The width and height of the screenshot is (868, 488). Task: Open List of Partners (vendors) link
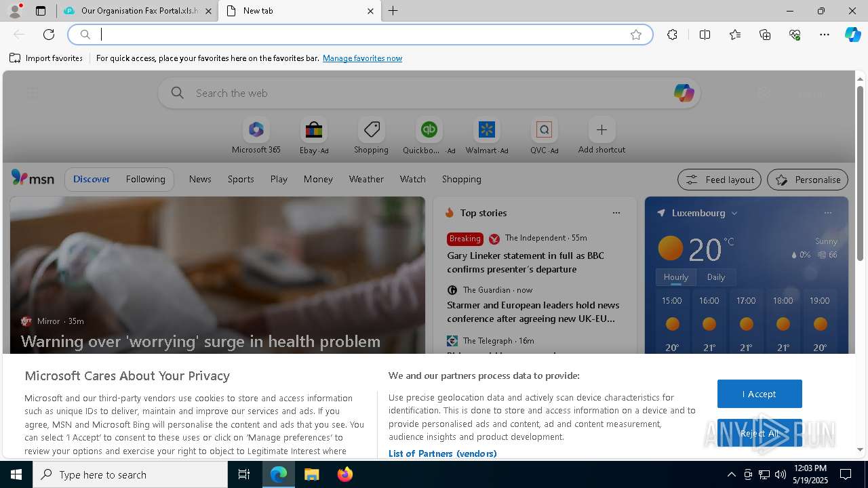coord(442,453)
